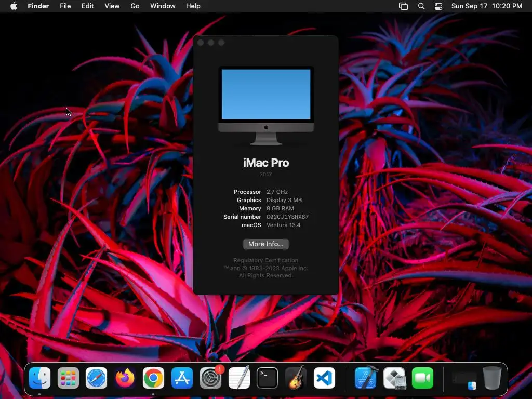This screenshot has width=532, height=399.
Task: Open the Edit menu
Action: pos(87,6)
